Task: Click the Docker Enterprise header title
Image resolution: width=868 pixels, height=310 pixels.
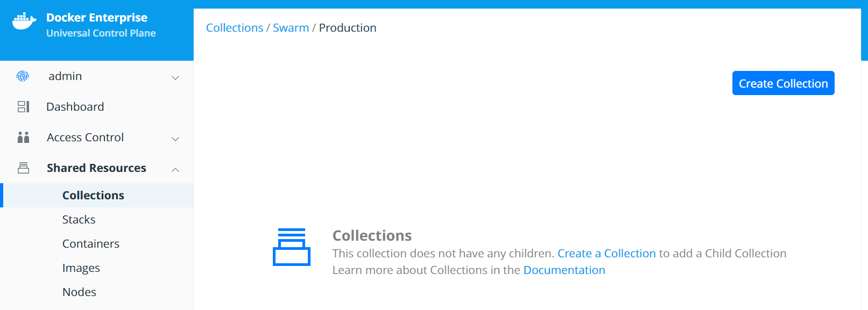Action: click(97, 17)
